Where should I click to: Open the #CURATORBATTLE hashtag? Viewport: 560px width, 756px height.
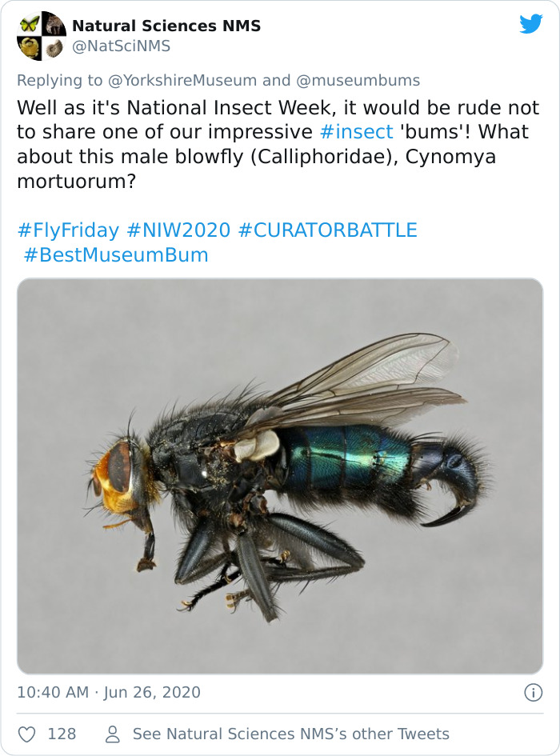pos(327,230)
